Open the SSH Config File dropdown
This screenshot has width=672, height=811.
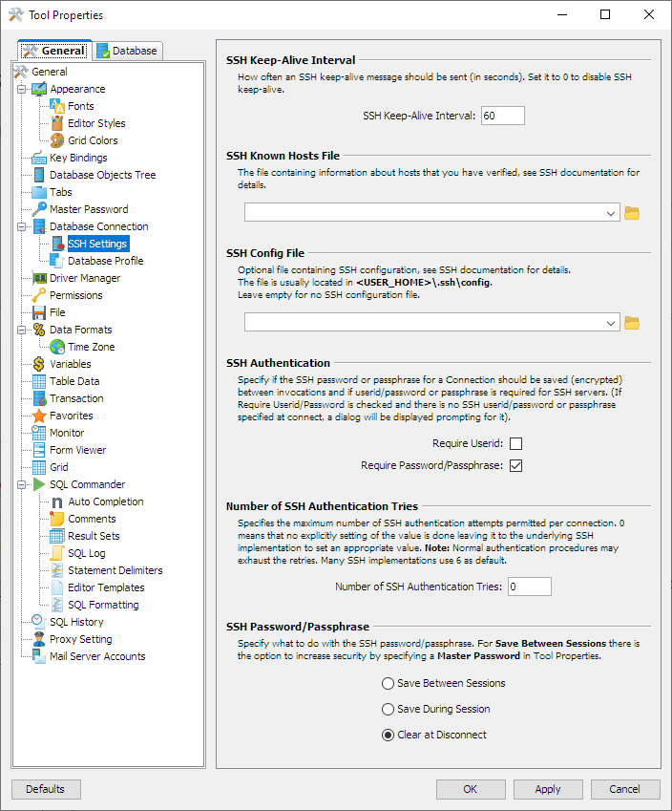pyautogui.click(x=611, y=324)
